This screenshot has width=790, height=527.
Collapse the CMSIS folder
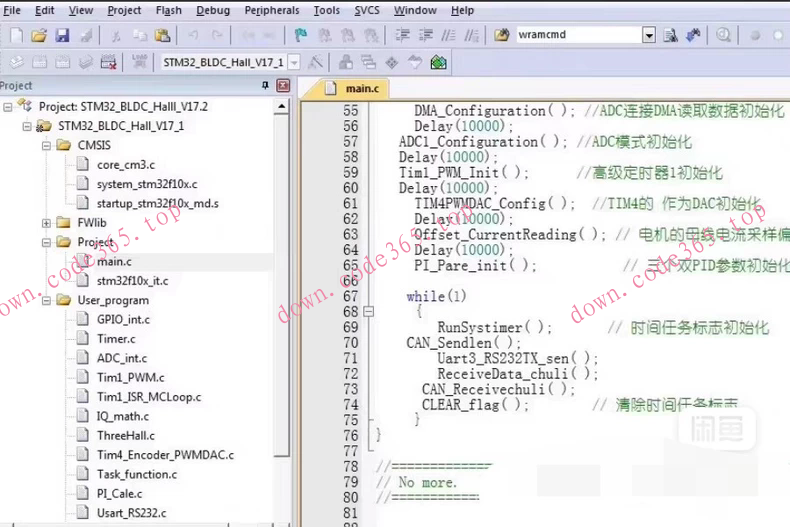(x=48, y=145)
